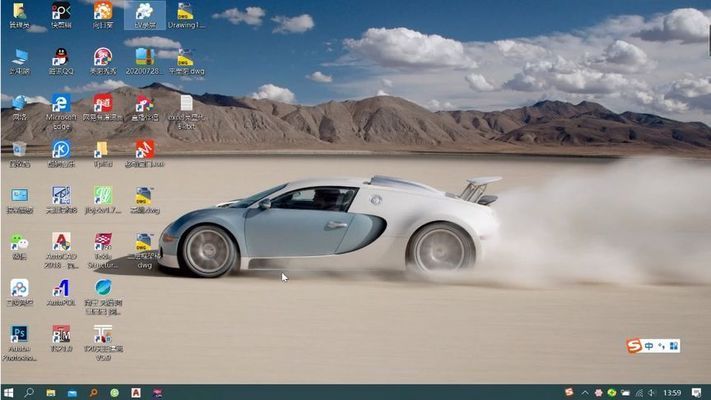
Task: Open taskbar search magnifier icon
Action: [29, 392]
